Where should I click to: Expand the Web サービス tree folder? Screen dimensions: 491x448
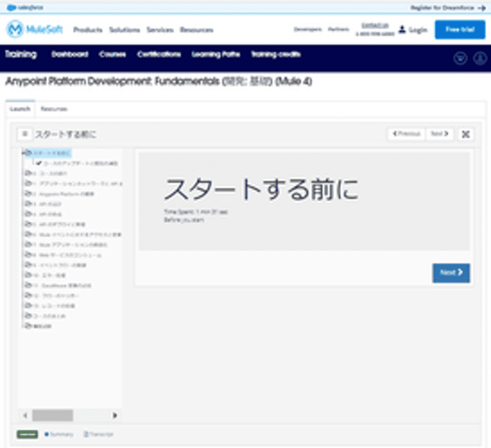click(28, 255)
